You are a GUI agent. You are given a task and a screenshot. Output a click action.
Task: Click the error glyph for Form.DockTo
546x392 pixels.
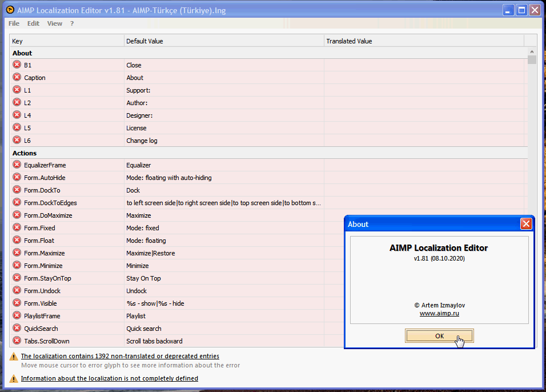17,190
